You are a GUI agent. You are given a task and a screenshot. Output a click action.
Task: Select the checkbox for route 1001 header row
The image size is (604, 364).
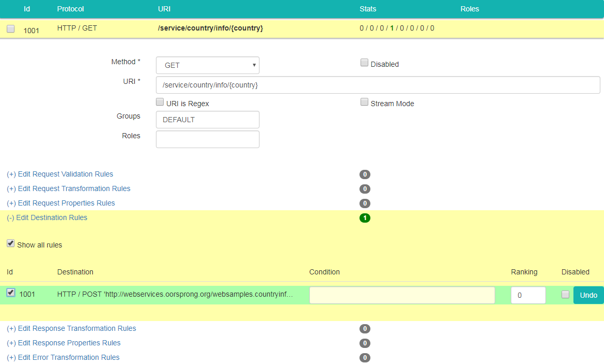(x=10, y=29)
